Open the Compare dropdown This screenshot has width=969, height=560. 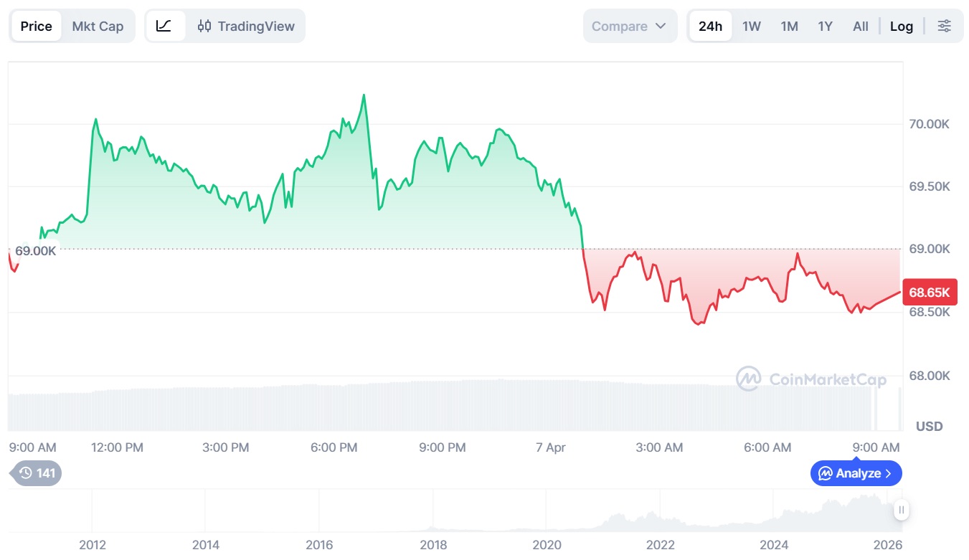pyautogui.click(x=629, y=26)
